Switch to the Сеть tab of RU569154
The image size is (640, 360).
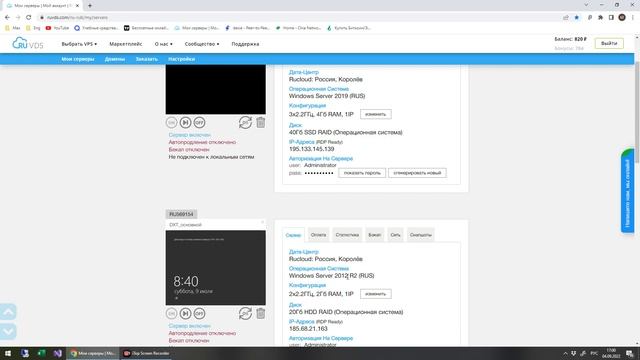[x=396, y=235]
